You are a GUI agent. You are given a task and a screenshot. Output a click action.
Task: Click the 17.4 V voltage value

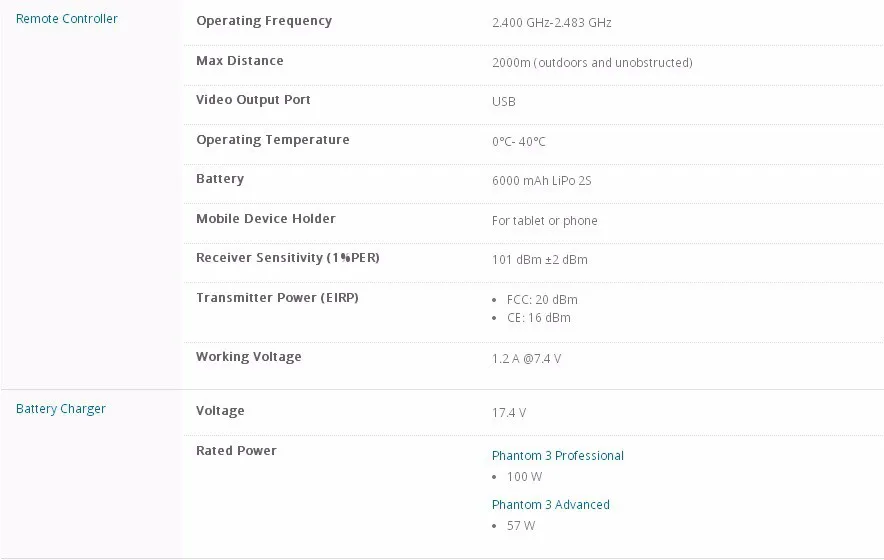[509, 413]
